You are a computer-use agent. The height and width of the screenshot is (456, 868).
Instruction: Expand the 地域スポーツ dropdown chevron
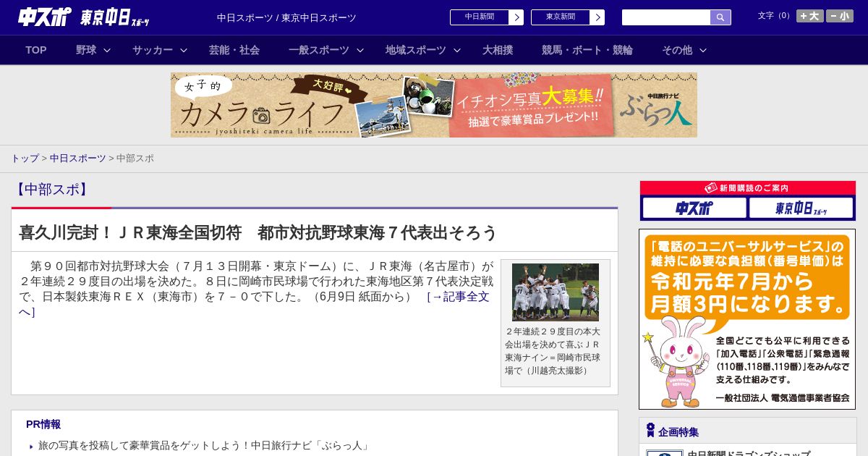(x=457, y=50)
